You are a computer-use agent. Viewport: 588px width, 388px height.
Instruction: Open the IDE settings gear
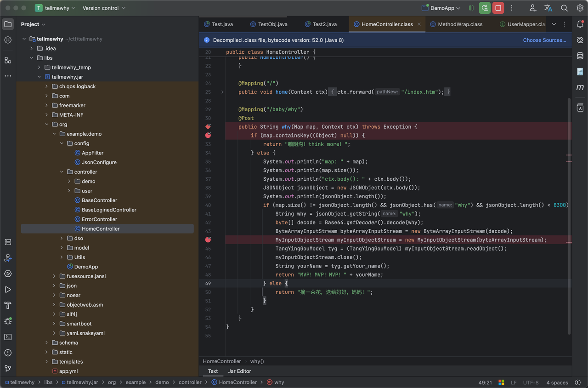(x=580, y=8)
